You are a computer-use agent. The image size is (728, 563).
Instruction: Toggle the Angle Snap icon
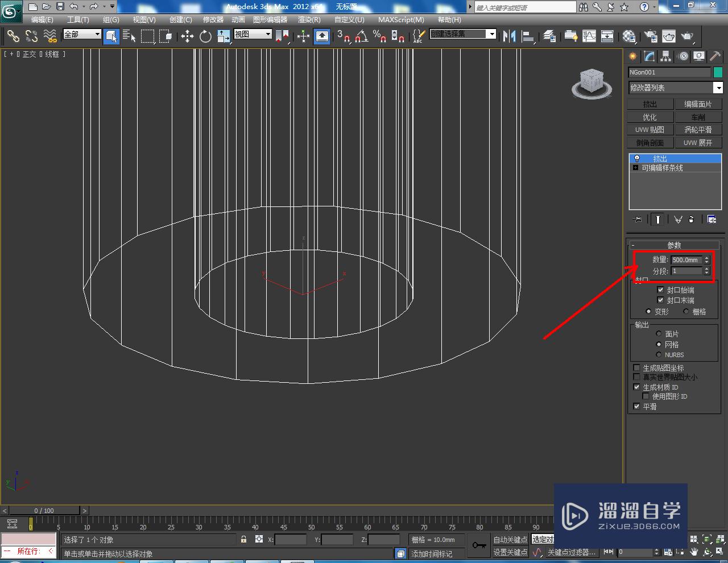361,36
